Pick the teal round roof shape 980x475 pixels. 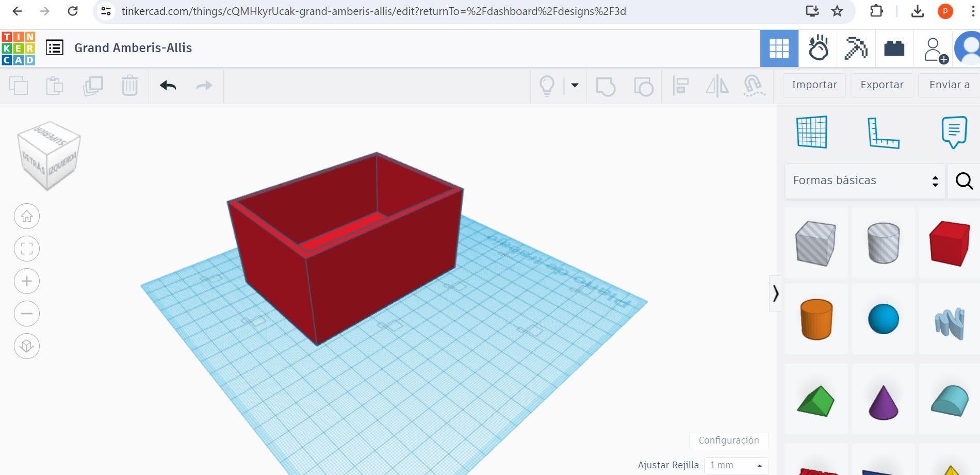[950, 400]
